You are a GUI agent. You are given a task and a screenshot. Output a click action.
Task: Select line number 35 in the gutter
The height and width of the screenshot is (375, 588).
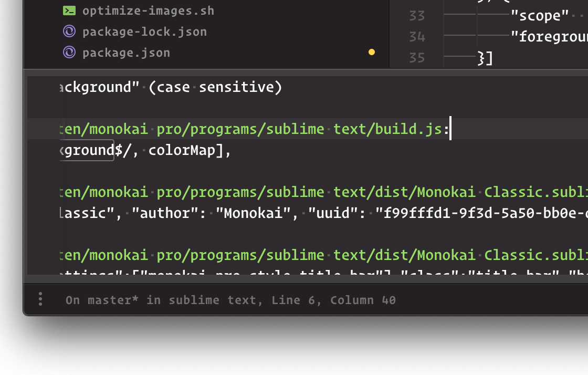(416, 57)
